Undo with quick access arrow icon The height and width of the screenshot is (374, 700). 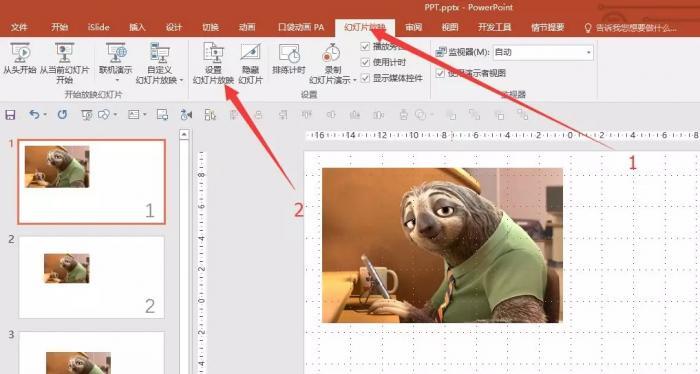click(34, 115)
